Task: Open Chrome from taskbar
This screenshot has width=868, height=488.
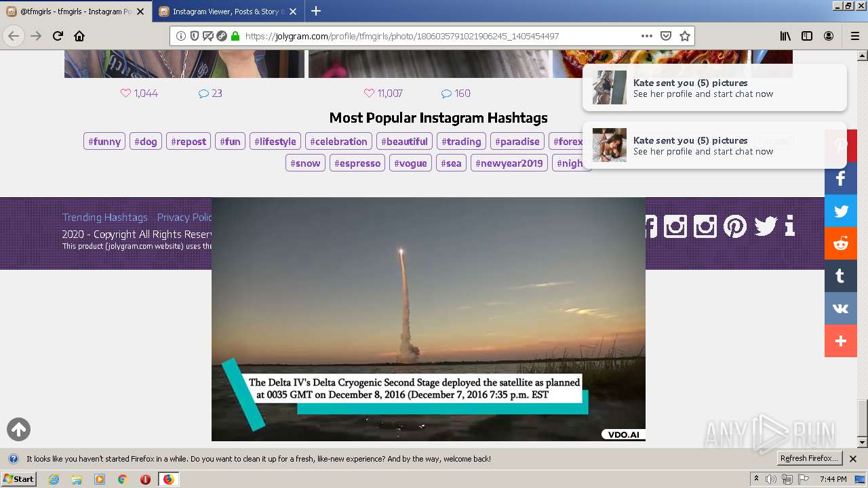Action: (122, 479)
